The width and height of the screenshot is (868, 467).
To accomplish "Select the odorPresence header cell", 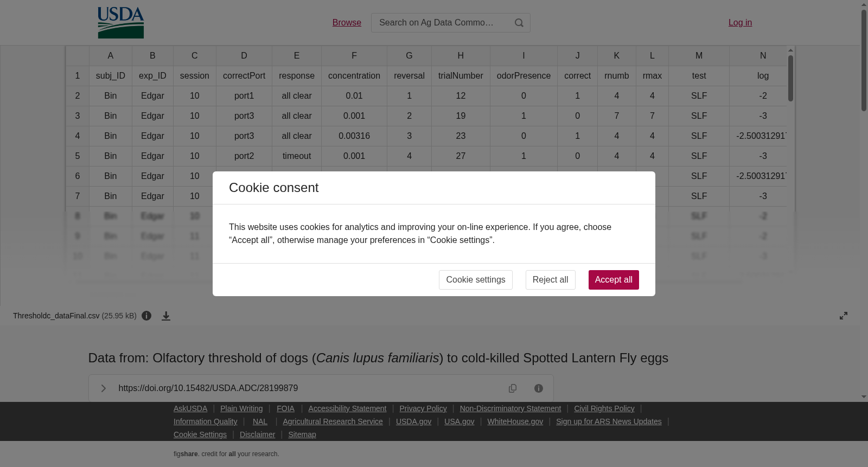I will (524, 76).
